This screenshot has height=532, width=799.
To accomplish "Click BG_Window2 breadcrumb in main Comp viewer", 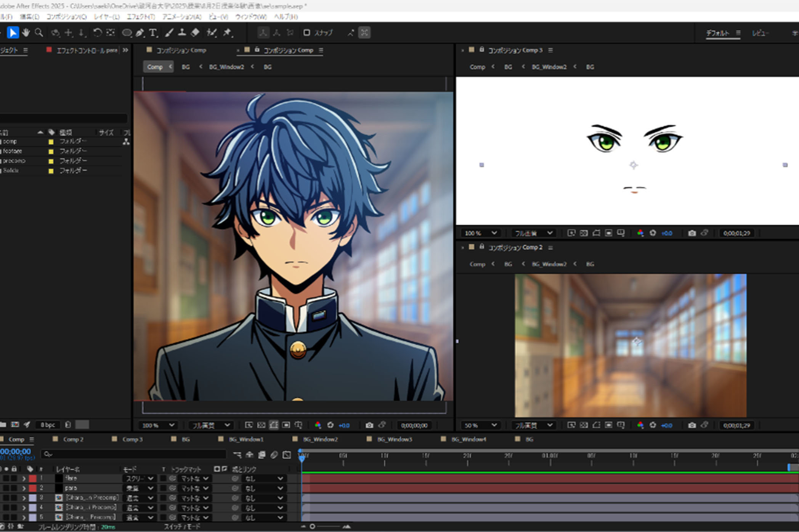I will (226, 67).
